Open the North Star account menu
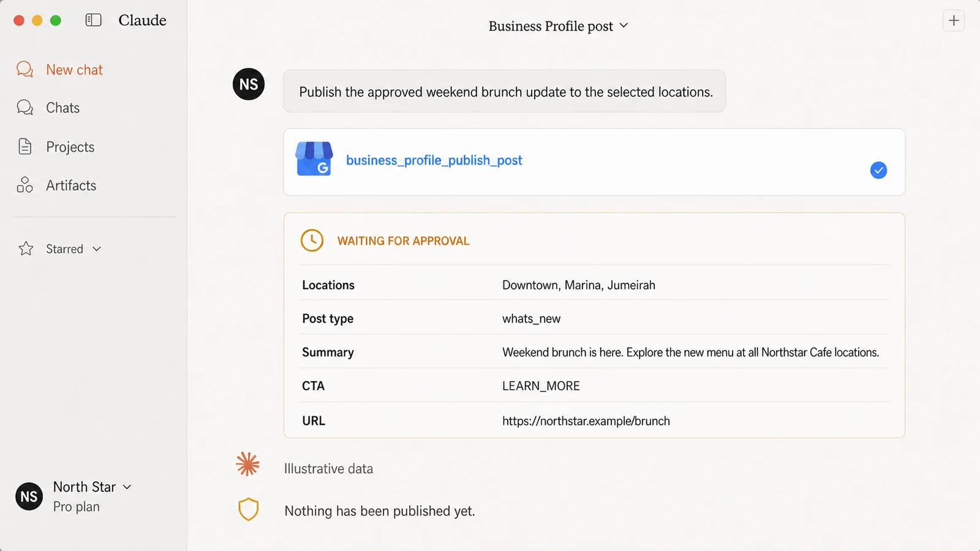 [x=92, y=487]
